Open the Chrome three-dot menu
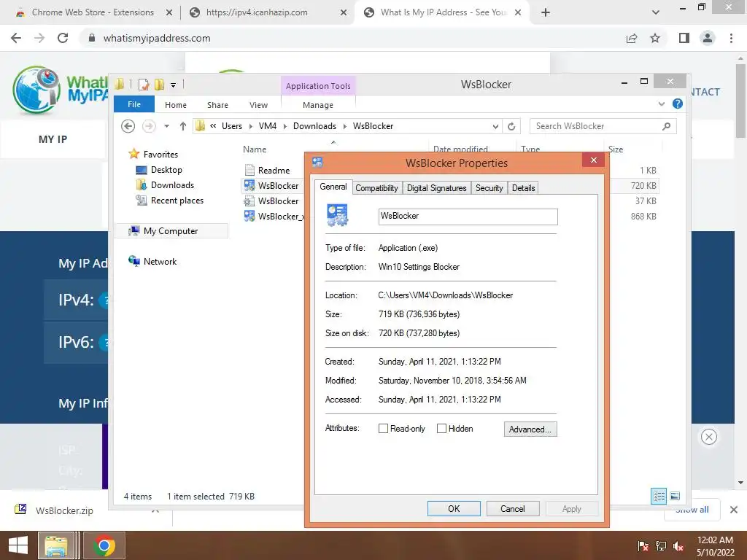747x560 pixels. (x=731, y=38)
